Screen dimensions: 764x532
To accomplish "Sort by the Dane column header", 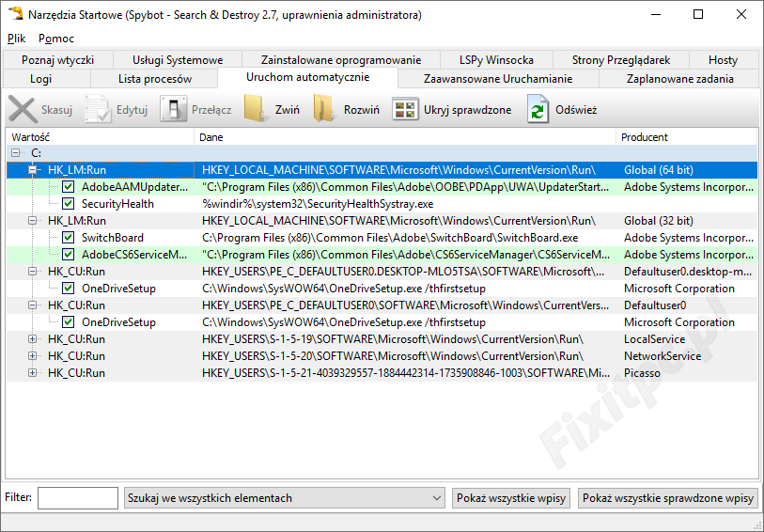I will pyautogui.click(x=405, y=137).
